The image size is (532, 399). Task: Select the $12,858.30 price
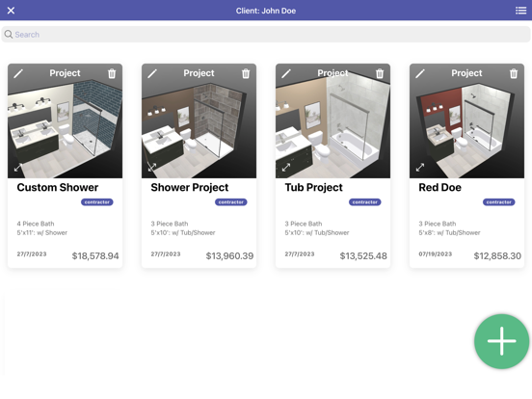tap(497, 255)
